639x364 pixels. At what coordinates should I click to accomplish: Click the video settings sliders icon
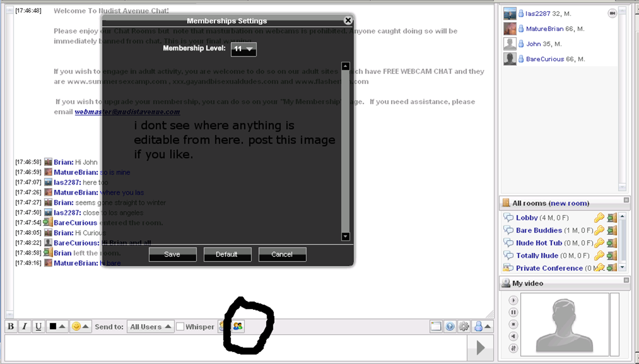(514, 348)
